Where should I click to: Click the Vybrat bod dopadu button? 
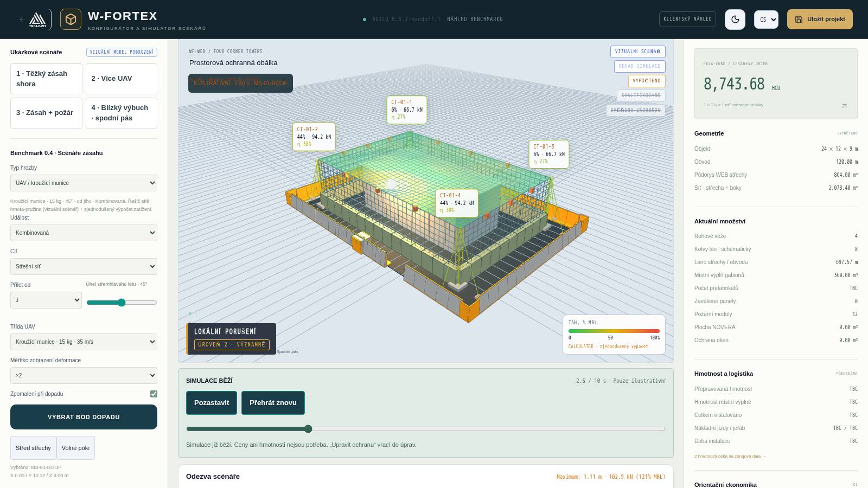coord(84,417)
